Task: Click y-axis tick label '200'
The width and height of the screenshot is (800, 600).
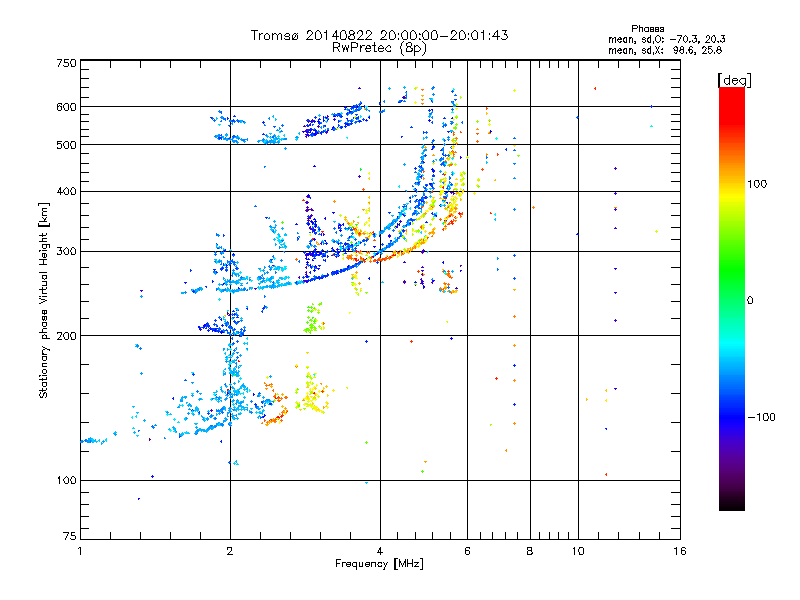Action: click(66, 336)
